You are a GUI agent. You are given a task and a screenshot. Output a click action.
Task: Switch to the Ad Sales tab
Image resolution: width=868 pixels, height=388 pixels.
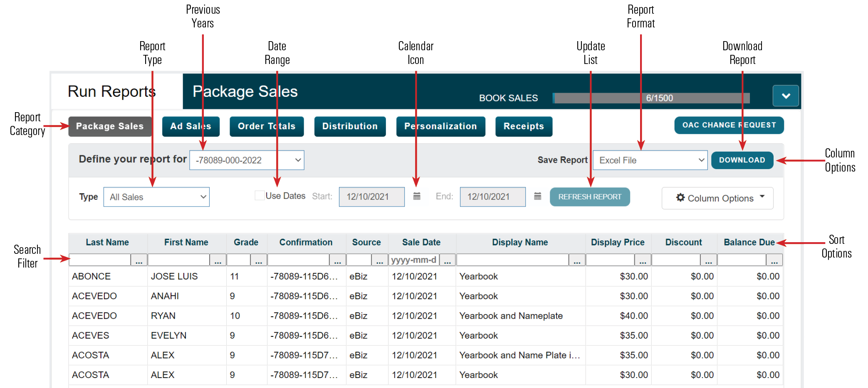point(190,126)
